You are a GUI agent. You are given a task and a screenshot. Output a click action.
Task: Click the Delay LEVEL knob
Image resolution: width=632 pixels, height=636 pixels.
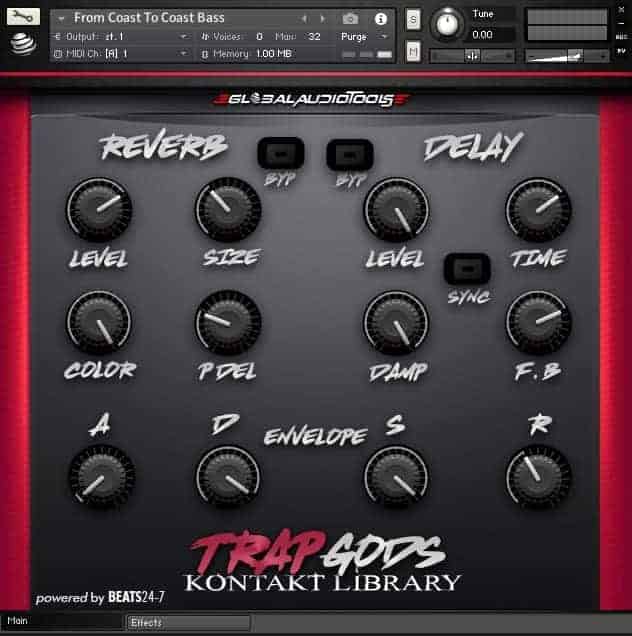(x=396, y=209)
